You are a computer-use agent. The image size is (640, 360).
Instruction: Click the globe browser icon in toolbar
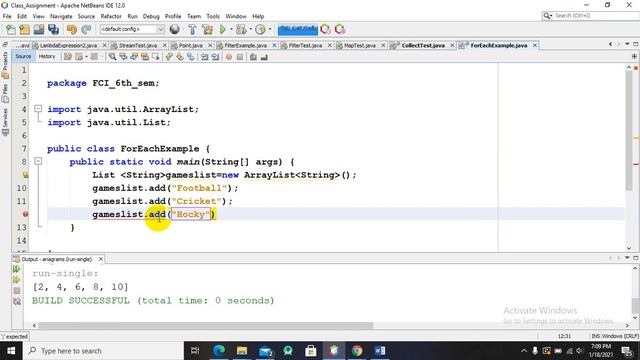pos(175,29)
